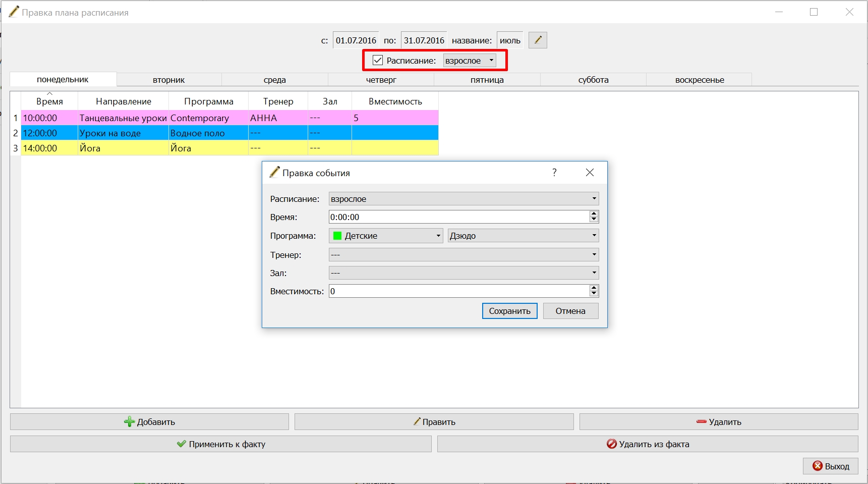868x484 pixels.
Task: Click the green plus Добавить icon
Action: pyautogui.click(x=130, y=422)
